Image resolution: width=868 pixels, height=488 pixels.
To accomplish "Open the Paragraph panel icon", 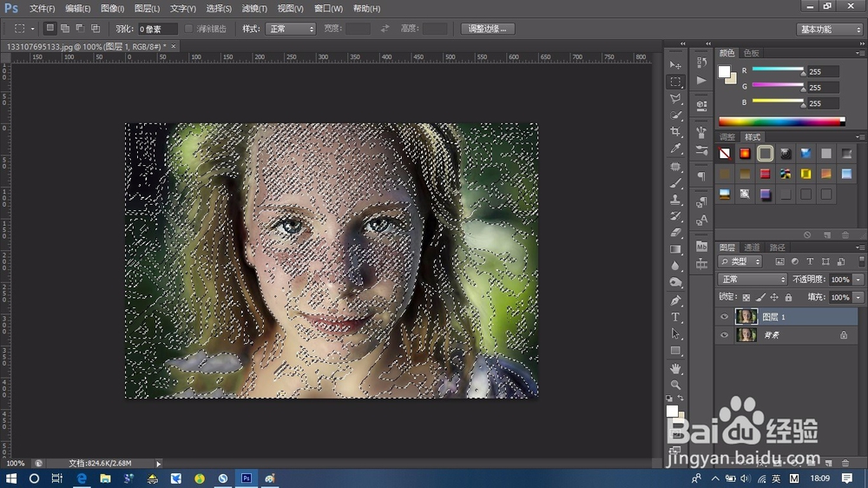I will point(702,176).
